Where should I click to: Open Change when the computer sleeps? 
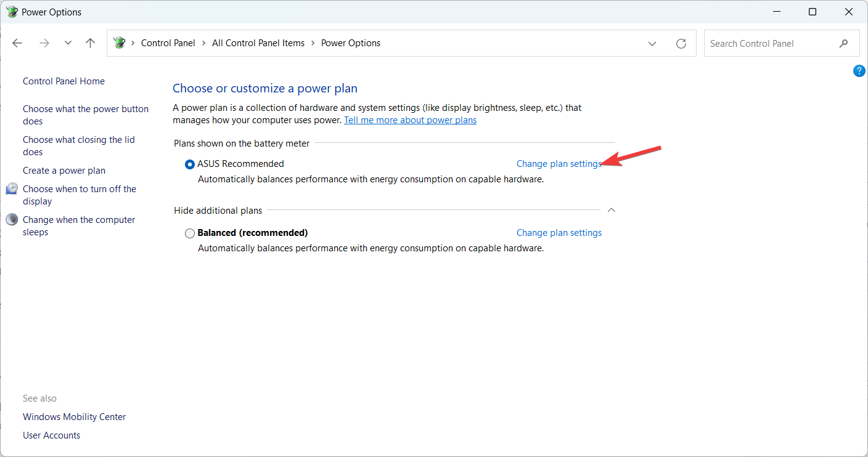[x=79, y=226]
